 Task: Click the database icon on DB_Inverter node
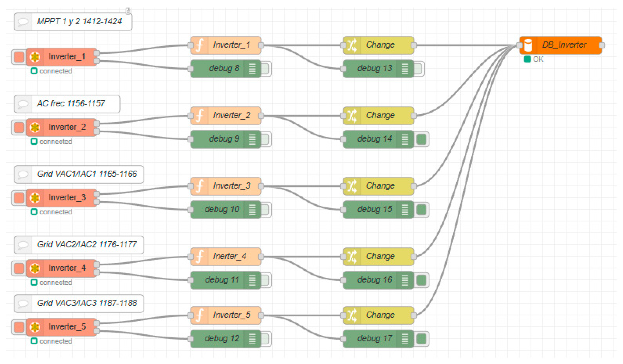point(529,45)
